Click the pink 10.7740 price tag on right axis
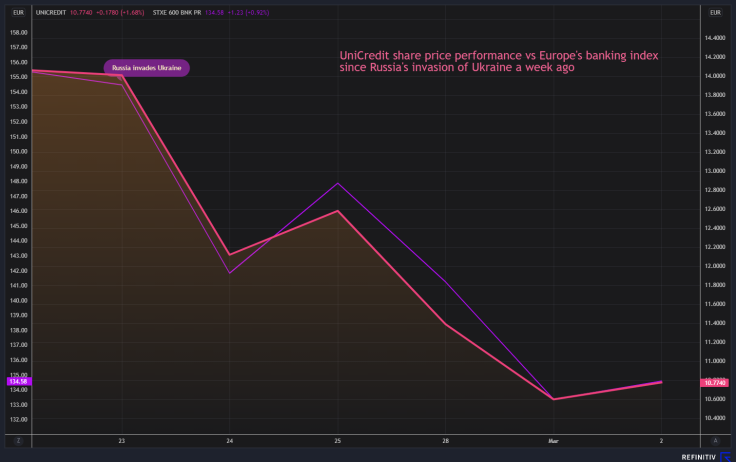 [x=715, y=383]
